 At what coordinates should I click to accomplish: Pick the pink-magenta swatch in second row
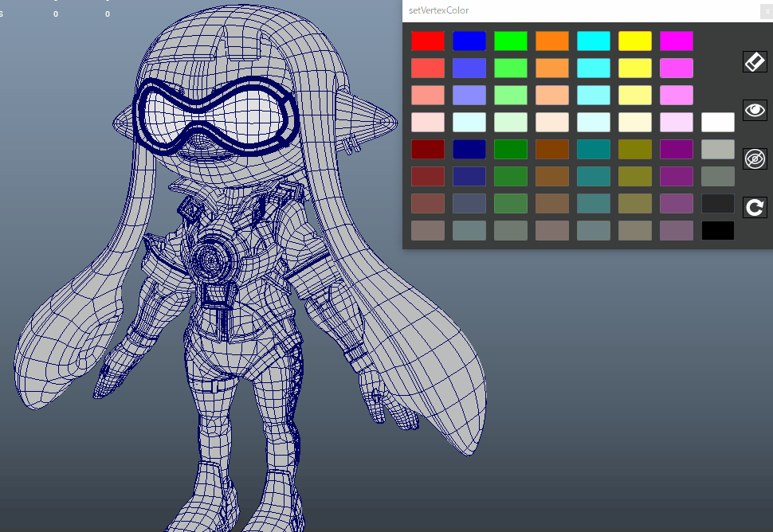(677, 68)
